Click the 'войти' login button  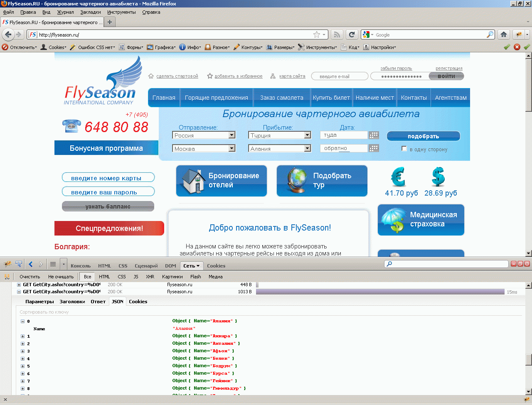pos(446,76)
